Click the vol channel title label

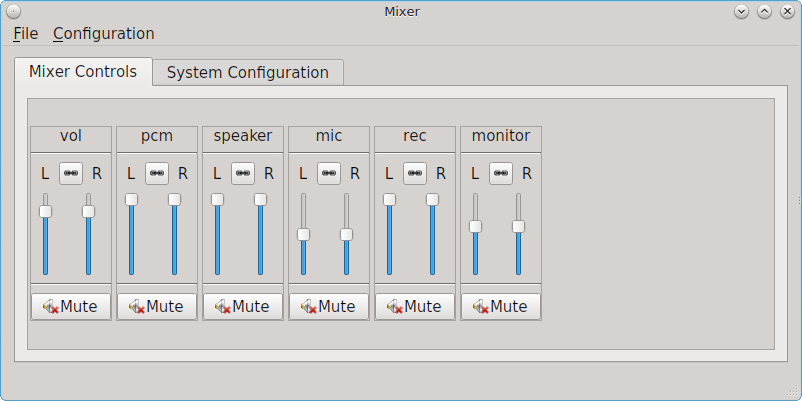tap(71, 136)
